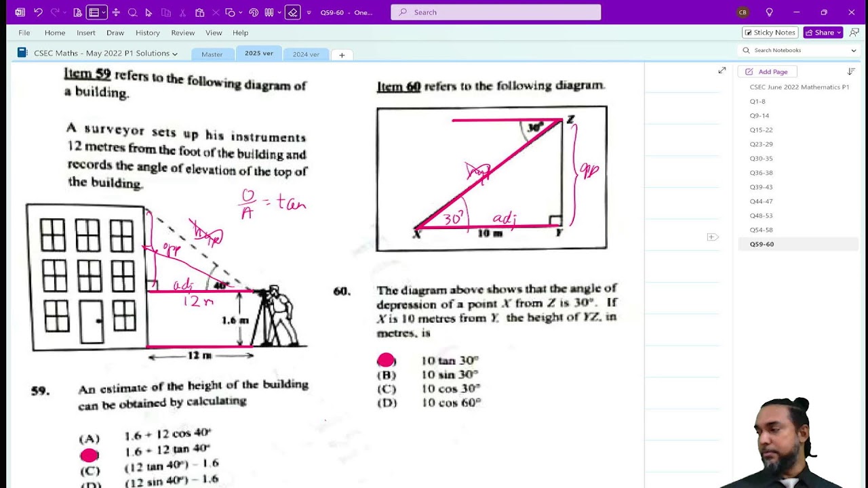
Task: Click the Copy icon
Action: pos(166,12)
